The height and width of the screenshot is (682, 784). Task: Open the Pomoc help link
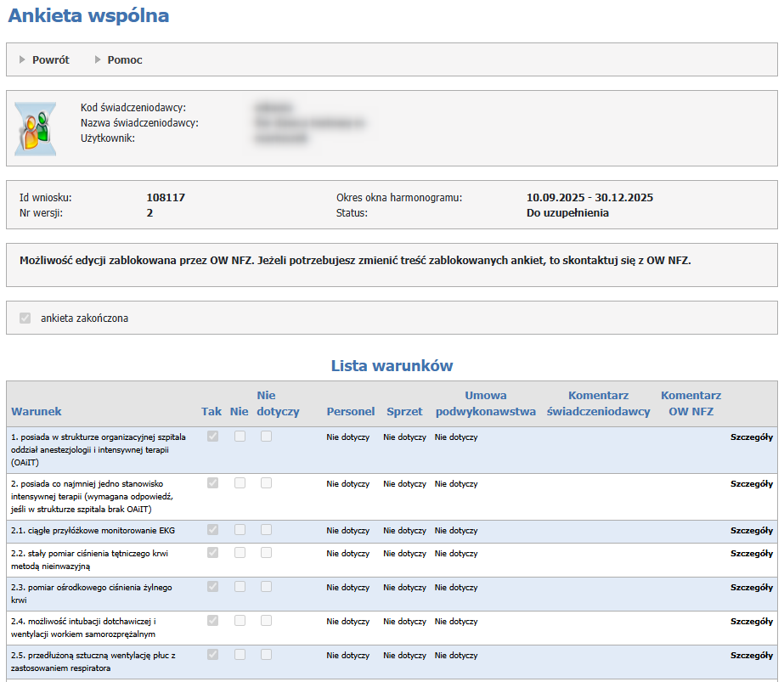coord(125,60)
